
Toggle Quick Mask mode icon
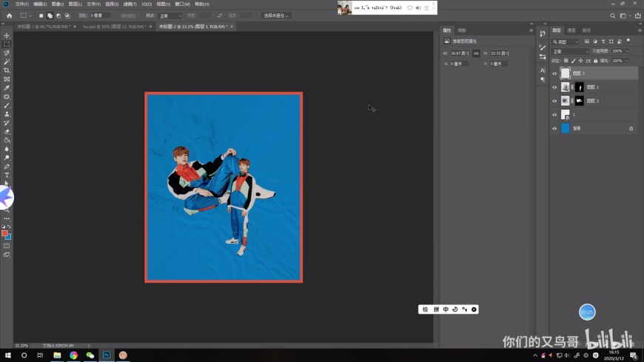pos(7,246)
